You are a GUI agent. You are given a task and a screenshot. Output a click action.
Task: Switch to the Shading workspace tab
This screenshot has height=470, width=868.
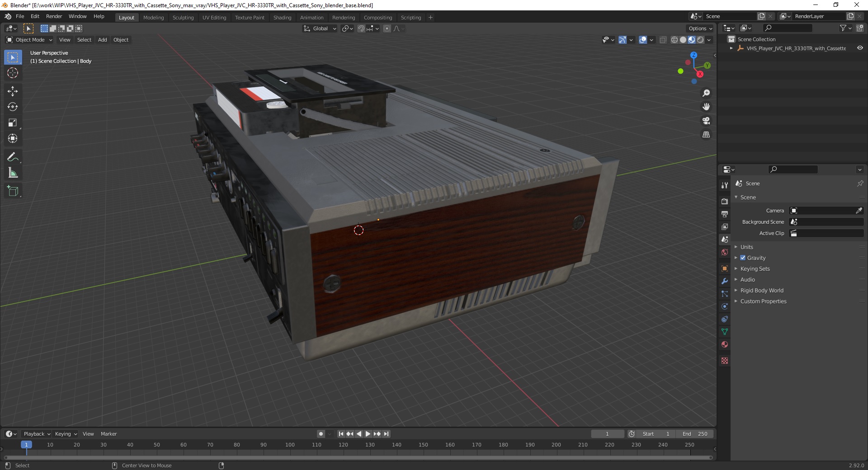(x=282, y=17)
